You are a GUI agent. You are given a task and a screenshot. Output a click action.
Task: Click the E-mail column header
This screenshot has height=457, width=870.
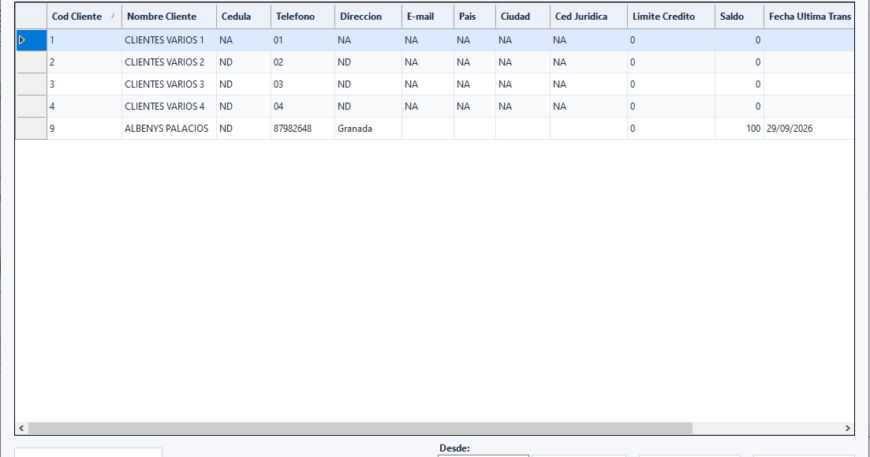[x=428, y=17]
